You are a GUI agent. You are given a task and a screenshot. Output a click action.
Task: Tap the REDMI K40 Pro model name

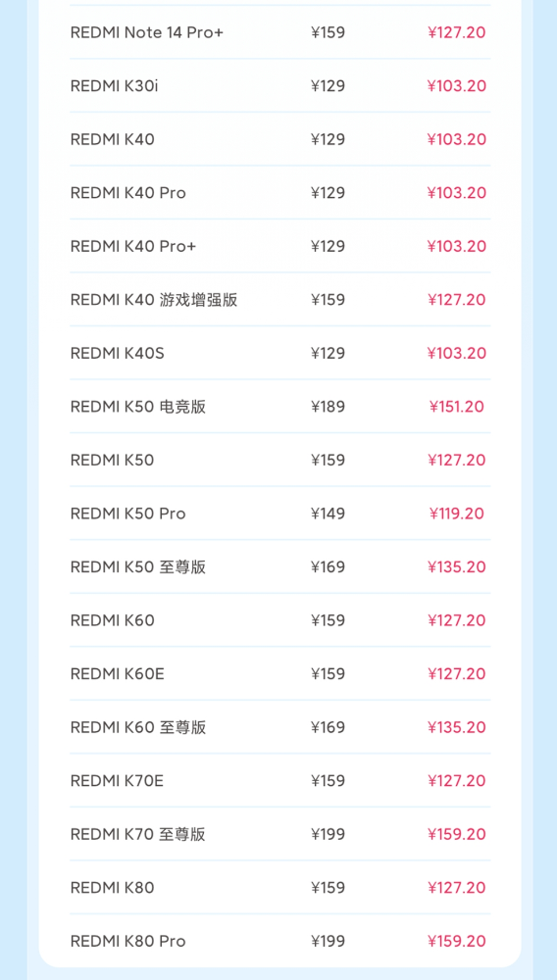(128, 193)
